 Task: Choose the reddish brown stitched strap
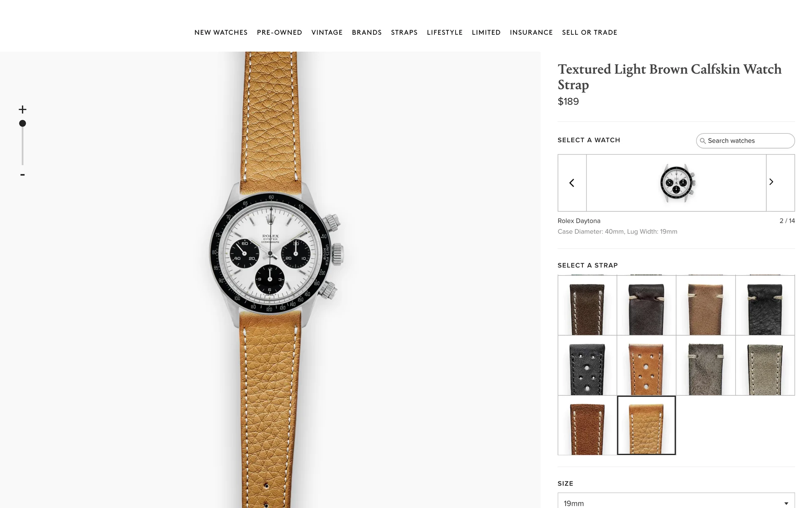[x=587, y=425]
